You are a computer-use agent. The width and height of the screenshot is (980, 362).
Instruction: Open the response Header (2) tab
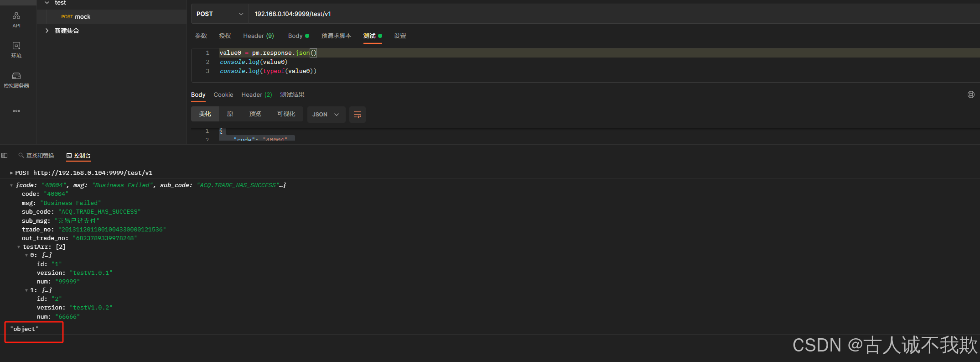[x=257, y=95]
